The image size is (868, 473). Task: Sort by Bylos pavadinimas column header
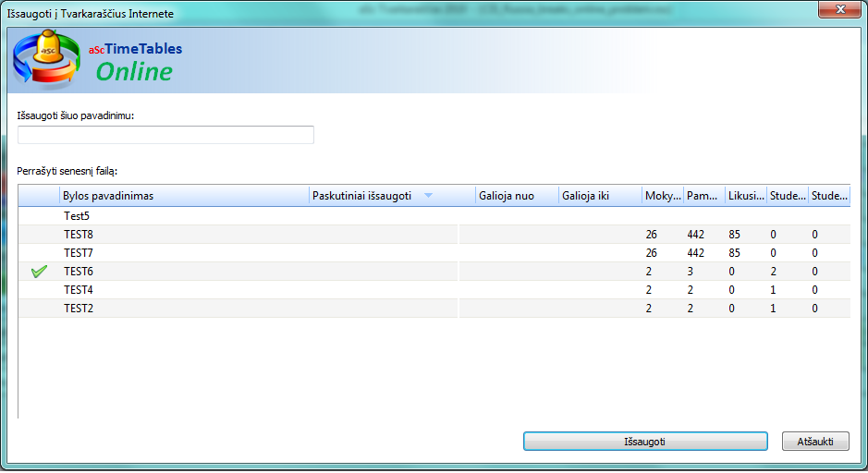click(183, 196)
